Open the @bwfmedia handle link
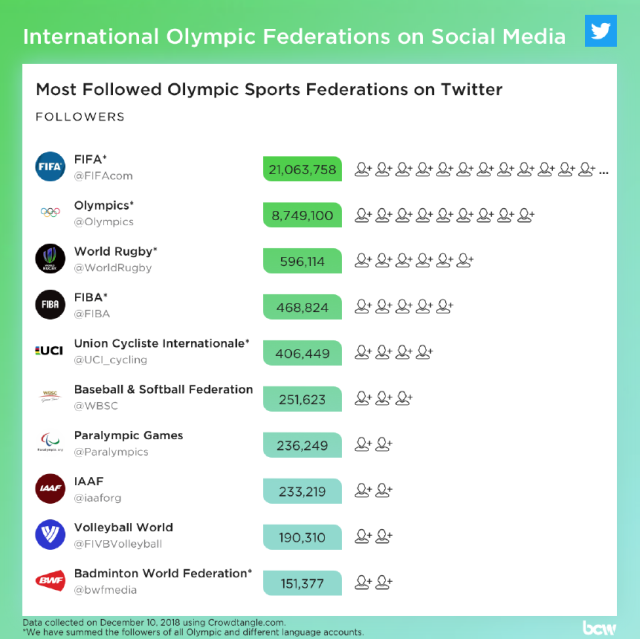The height and width of the screenshot is (639, 640). tap(106, 590)
